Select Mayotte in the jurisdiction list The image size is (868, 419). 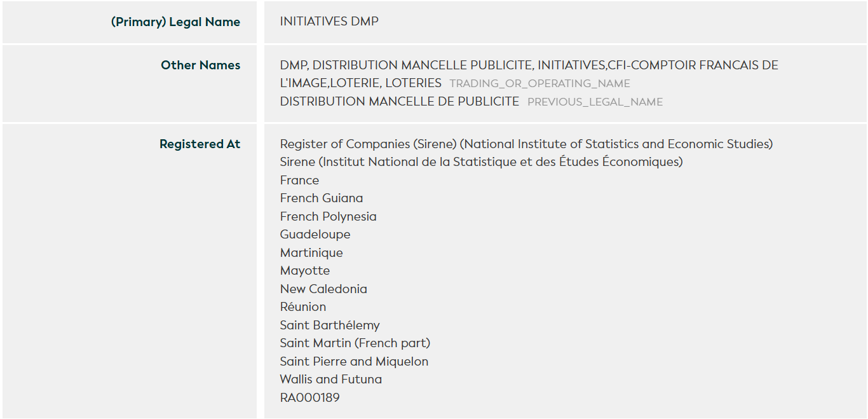coord(305,270)
